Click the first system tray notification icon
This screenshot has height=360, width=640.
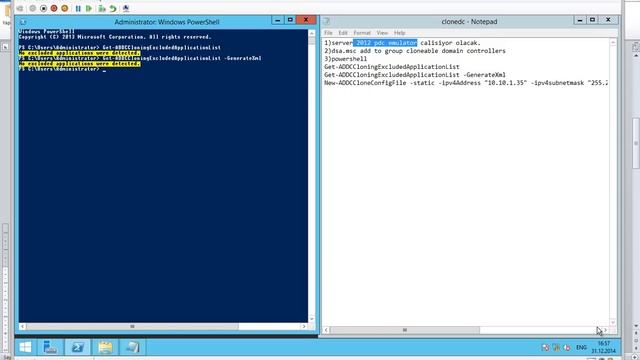tap(545, 348)
